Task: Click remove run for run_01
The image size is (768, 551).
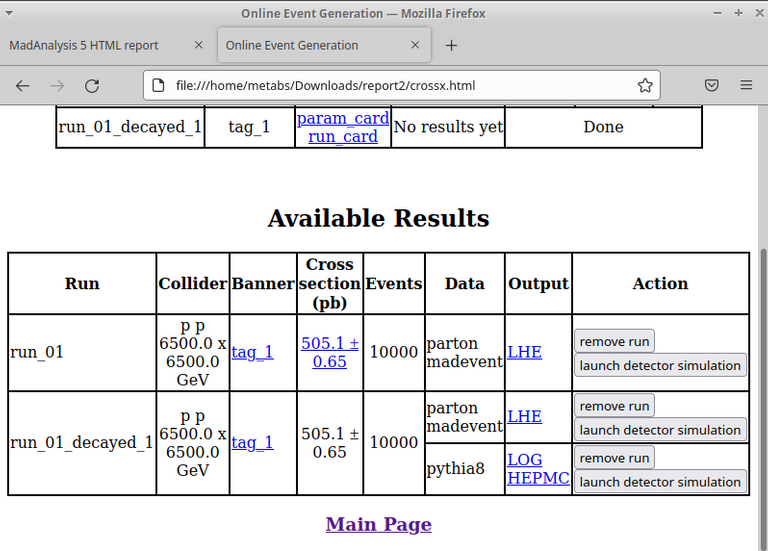Action: (614, 341)
